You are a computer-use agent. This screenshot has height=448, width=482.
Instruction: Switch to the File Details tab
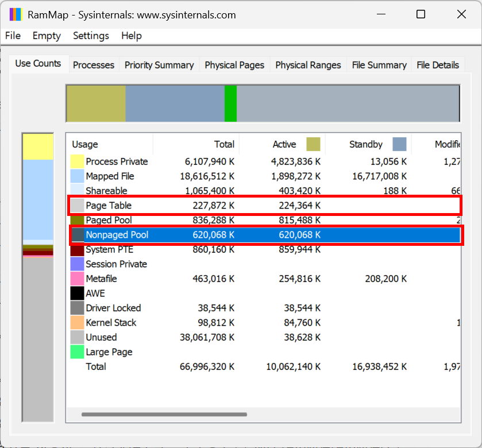point(438,65)
